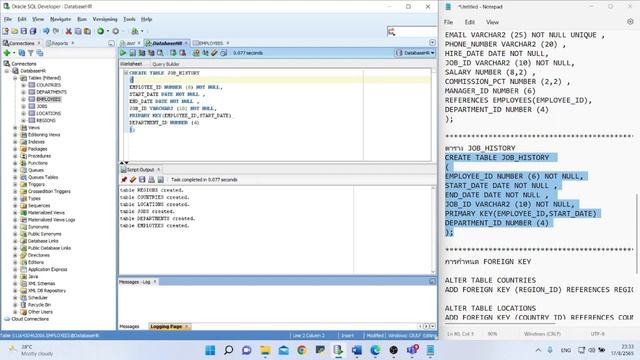640x360 pixels.
Task: Open Google Chrome from the taskbar
Action: click(302, 350)
